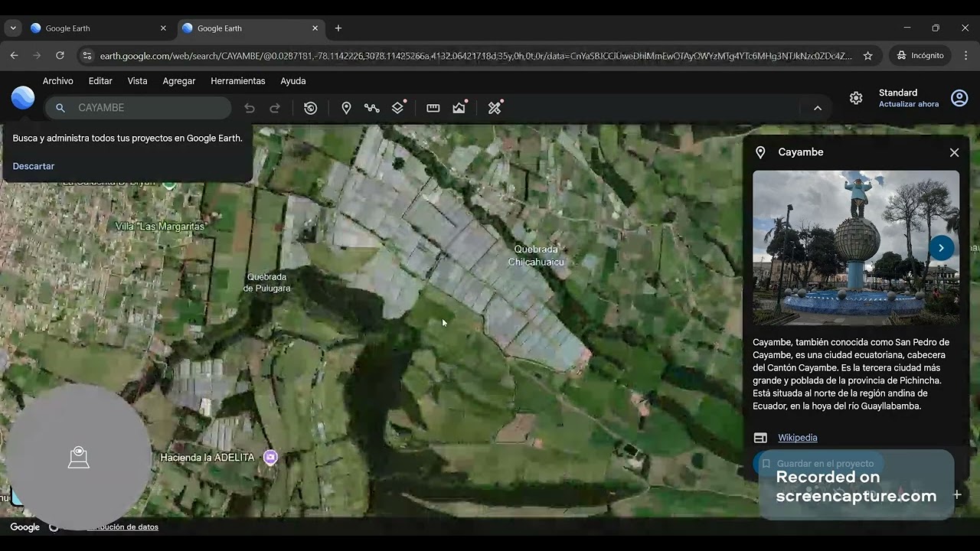Click the Google Earth logo icon
Image resolution: width=980 pixels, height=551 pixels.
[23, 98]
